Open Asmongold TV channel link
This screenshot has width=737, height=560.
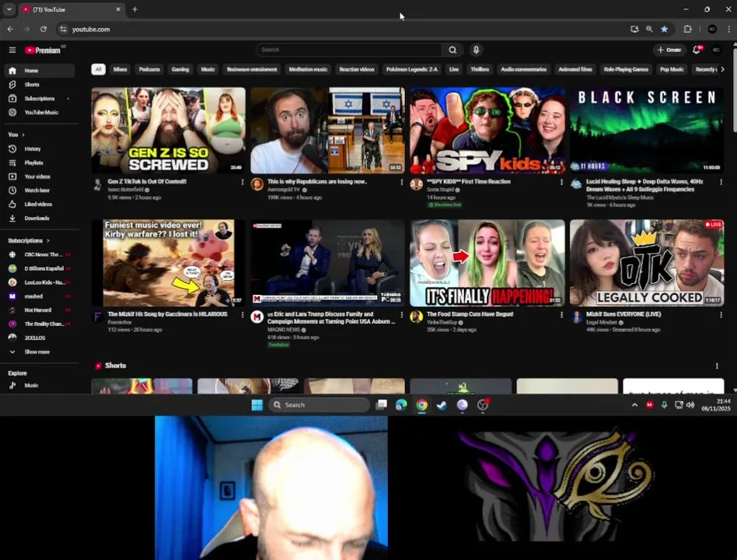tap(284, 190)
